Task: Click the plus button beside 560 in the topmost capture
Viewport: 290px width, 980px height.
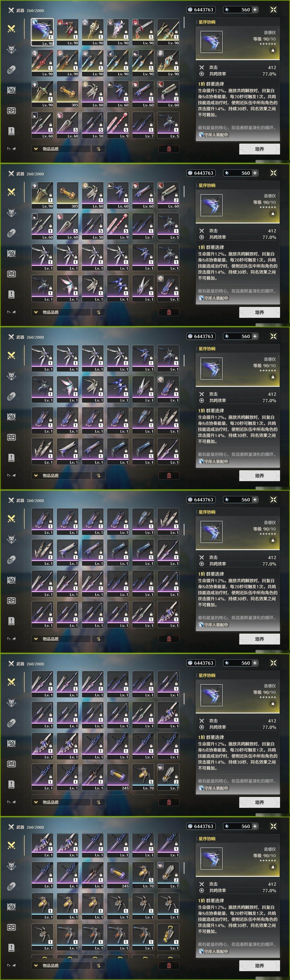Action: [x=255, y=10]
